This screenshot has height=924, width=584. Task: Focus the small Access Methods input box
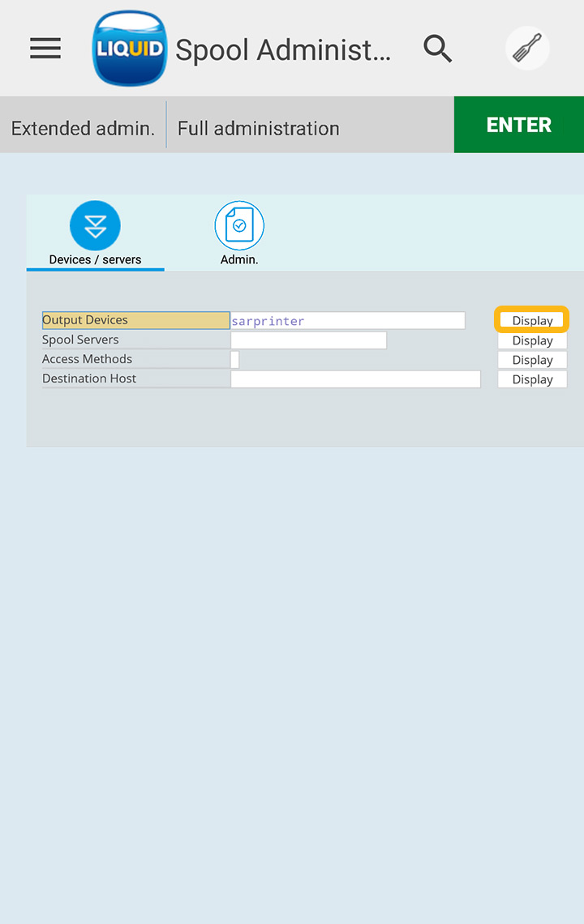pos(235,360)
